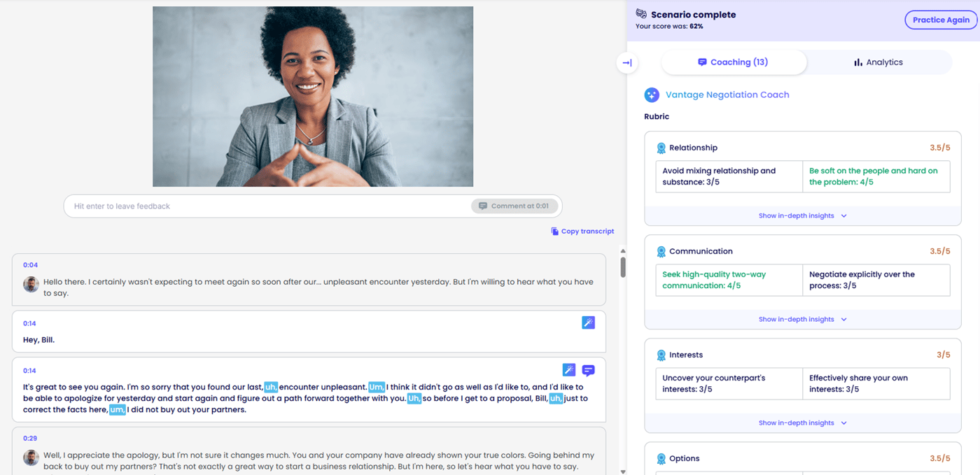Click the Vantage Negotiation Coach sparkle icon
980x475 pixels.
pyautogui.click(x=652, y=95)
